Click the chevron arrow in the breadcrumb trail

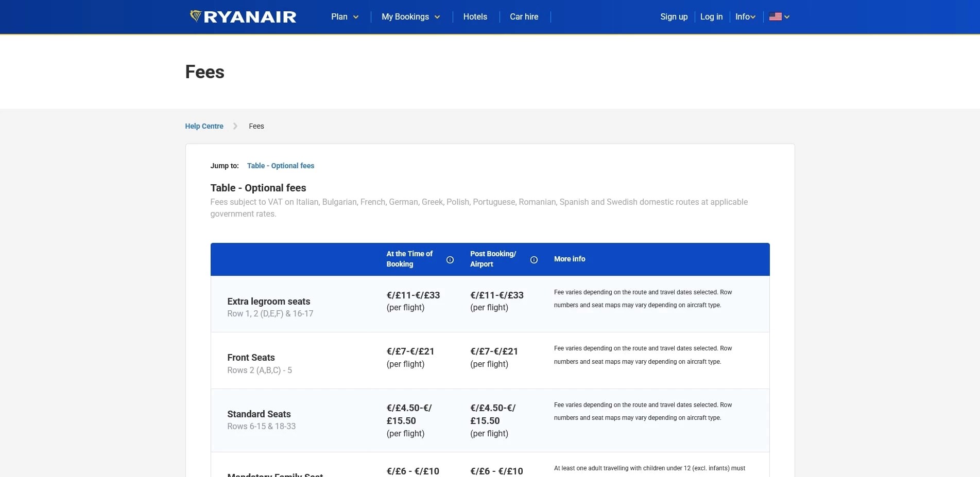235,126
